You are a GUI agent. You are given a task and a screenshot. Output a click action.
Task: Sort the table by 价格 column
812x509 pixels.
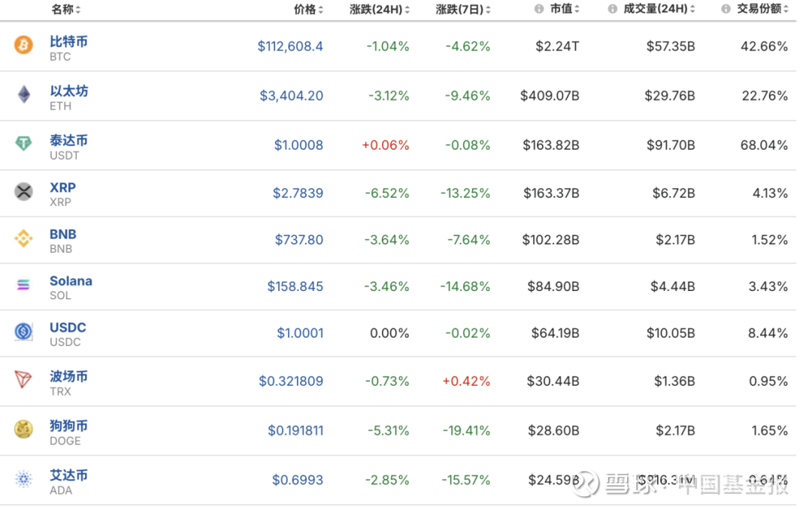308,9
